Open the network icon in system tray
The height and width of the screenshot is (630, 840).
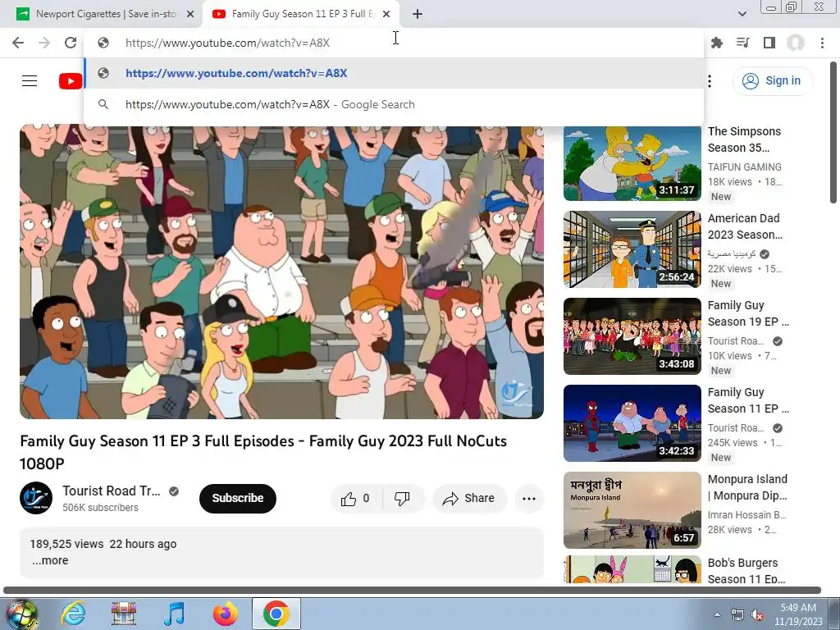click(x=737, y=615)
